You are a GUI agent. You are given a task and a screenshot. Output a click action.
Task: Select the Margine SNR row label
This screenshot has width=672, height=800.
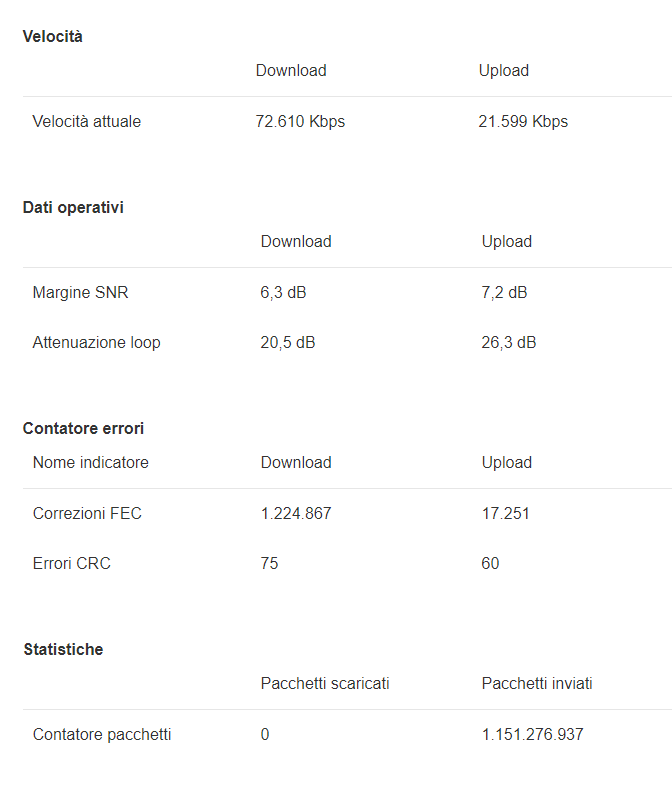click(x=80, y=293)
